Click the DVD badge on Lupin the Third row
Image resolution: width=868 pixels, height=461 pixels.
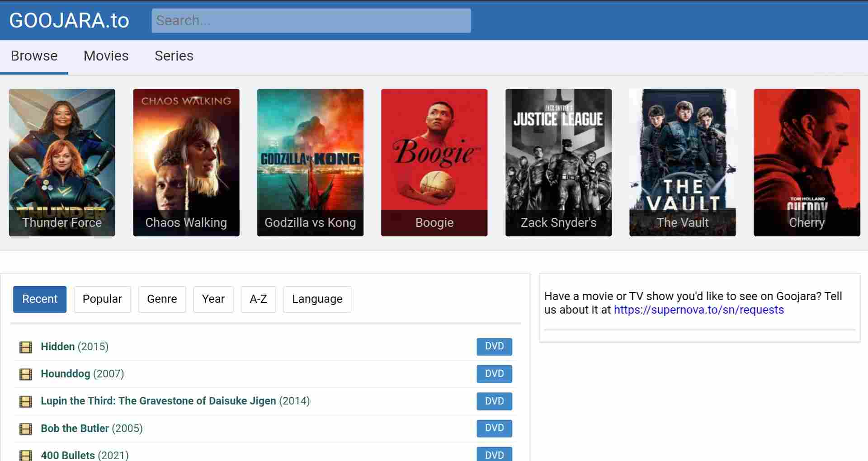495,401
